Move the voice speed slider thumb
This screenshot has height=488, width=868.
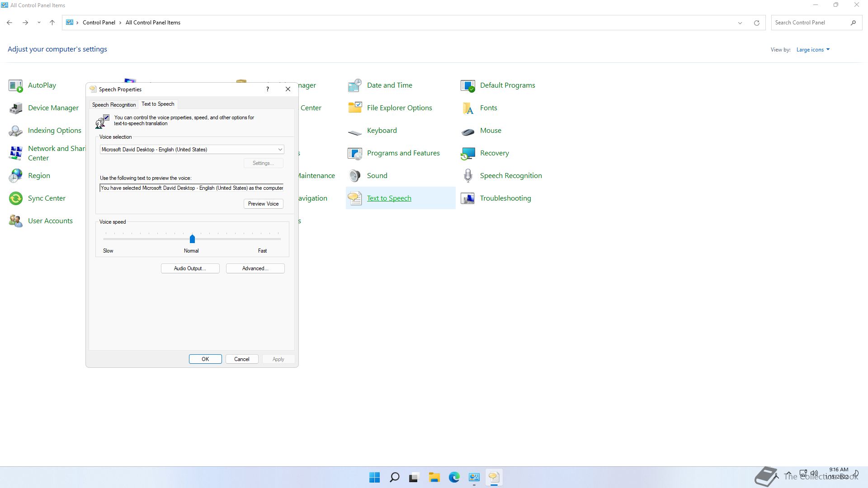[x=192, y=239]
